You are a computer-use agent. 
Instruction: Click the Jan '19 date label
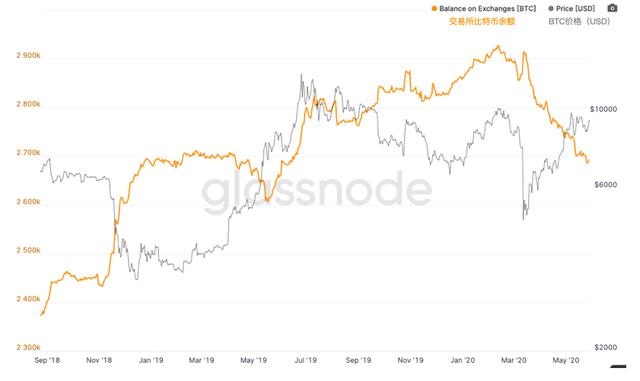[x=151, y=360]
